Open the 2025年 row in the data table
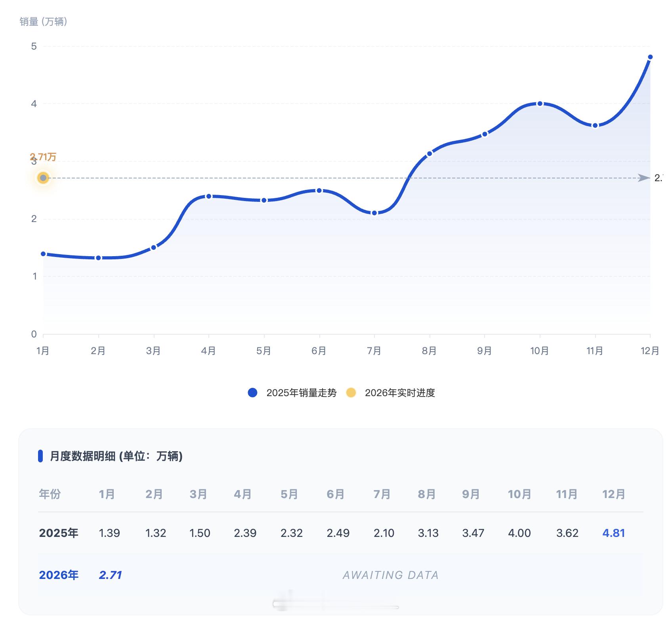 click(59, 533)
